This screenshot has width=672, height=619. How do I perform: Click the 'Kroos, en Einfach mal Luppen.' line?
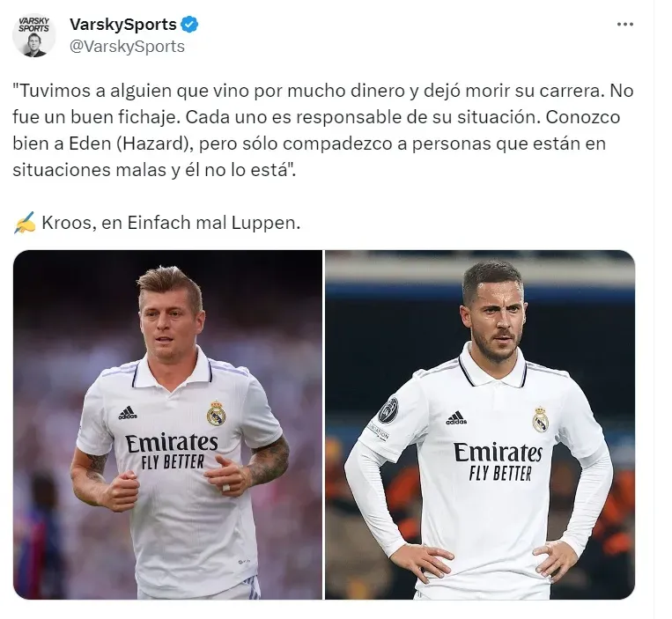[x=171, y=223]
